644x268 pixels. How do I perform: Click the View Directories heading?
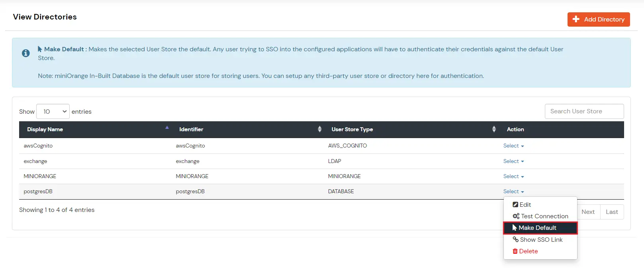[x=45, y=17]
